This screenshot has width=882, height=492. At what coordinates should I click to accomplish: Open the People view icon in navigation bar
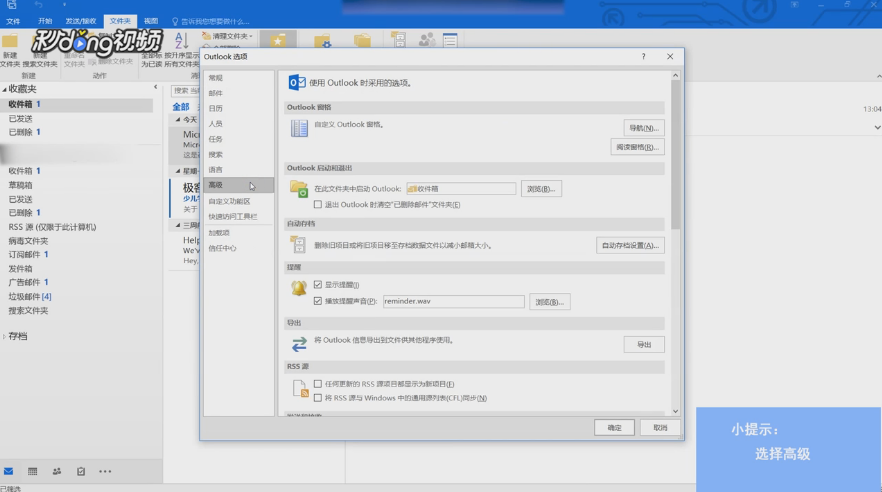(57, 471)
